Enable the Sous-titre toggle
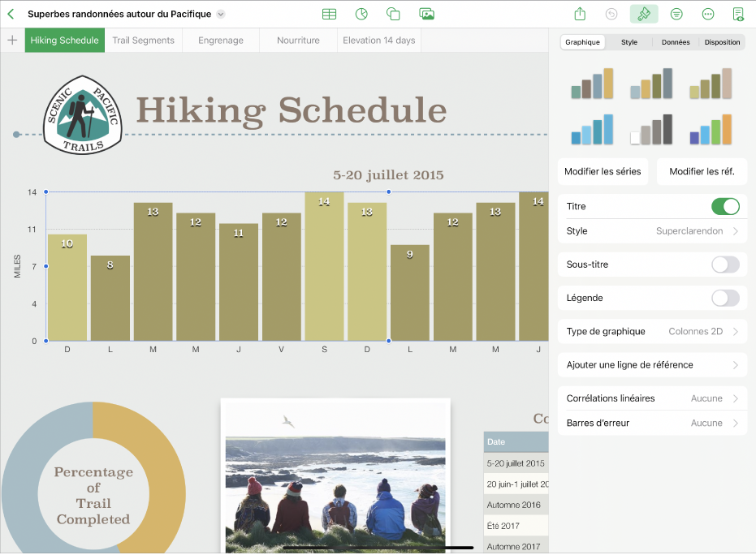This screenshot has width=756, height=555. click(x=725, y=265)
